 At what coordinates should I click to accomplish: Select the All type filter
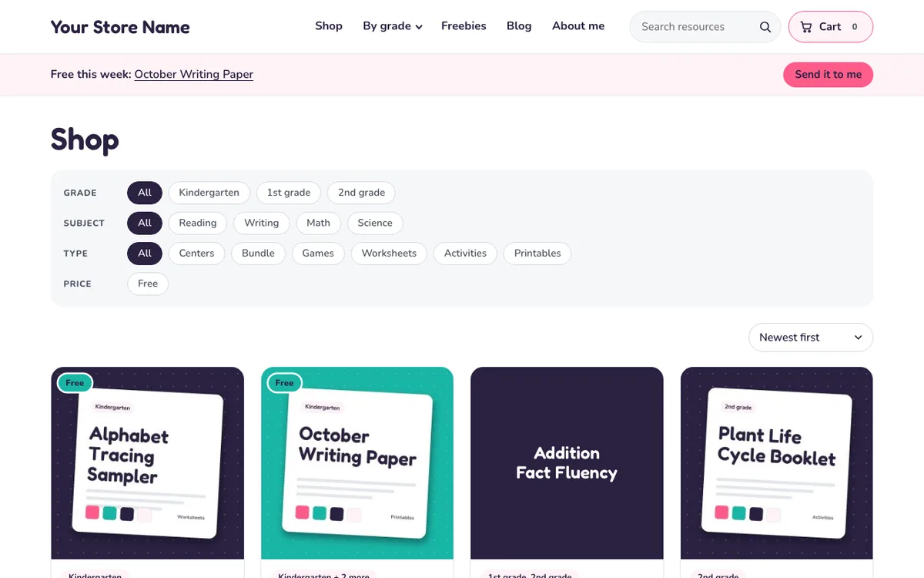[145, 254]
